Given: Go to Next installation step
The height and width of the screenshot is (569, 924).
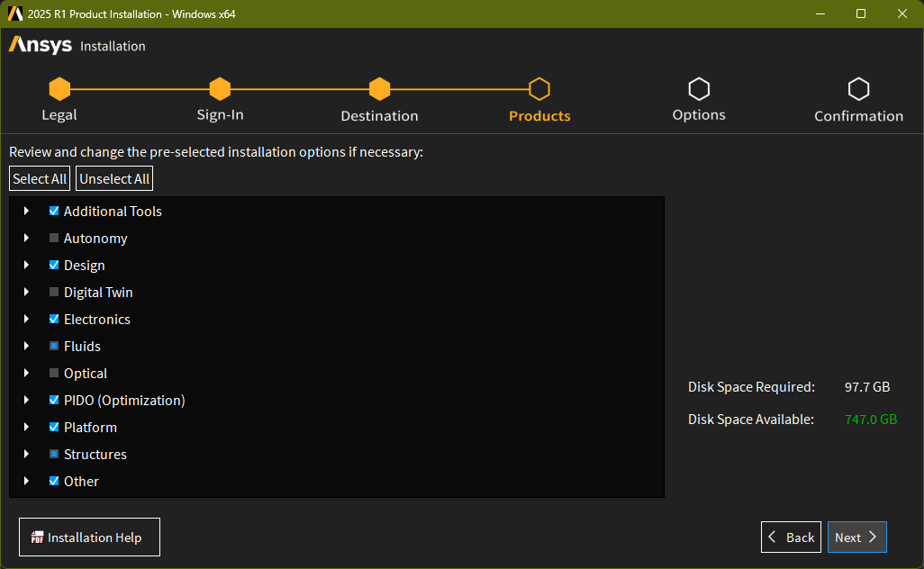Looking at the screenshot, I should pos(856,537).
